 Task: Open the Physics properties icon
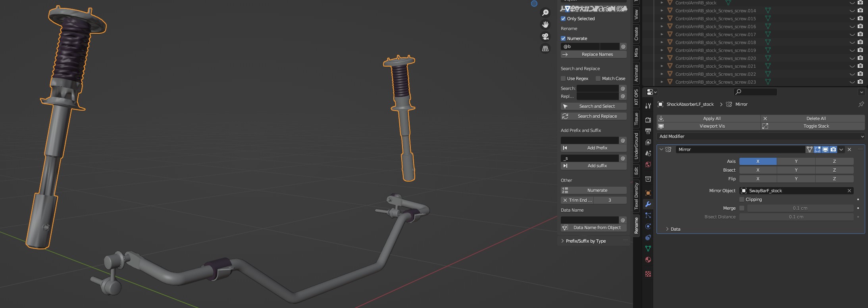(648, 226)
